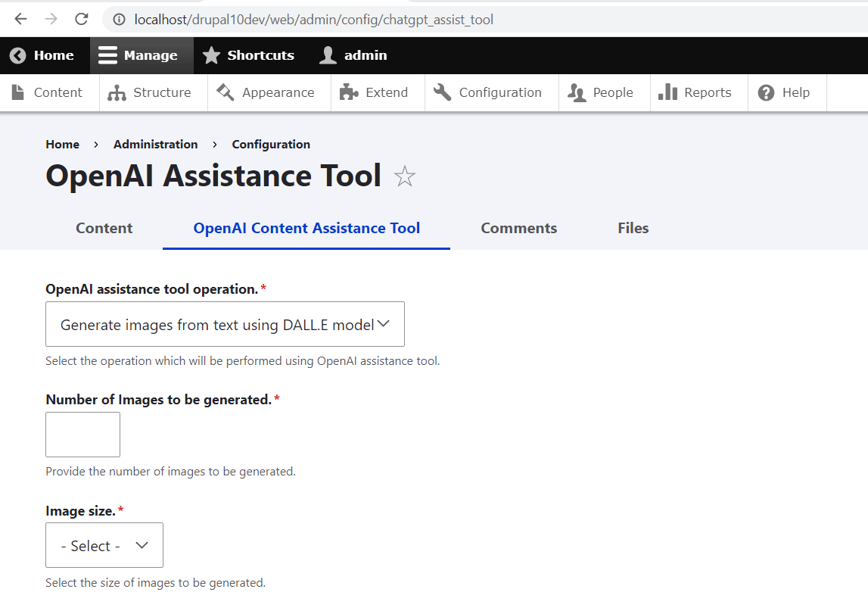This screenshot has width=868, height=614.
Task: Click the Help question mark icon
Action: 766,93
